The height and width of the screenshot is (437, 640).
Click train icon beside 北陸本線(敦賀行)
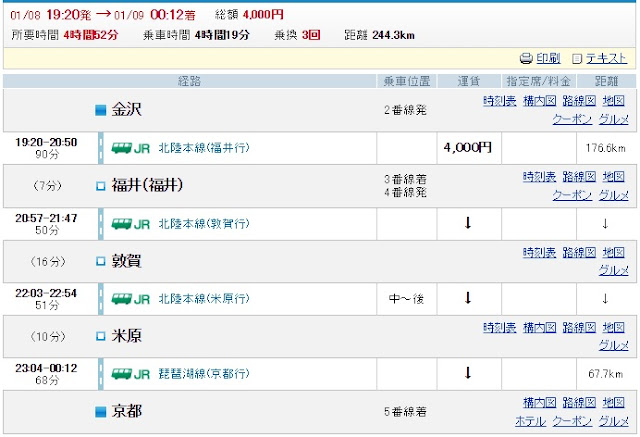122,224
